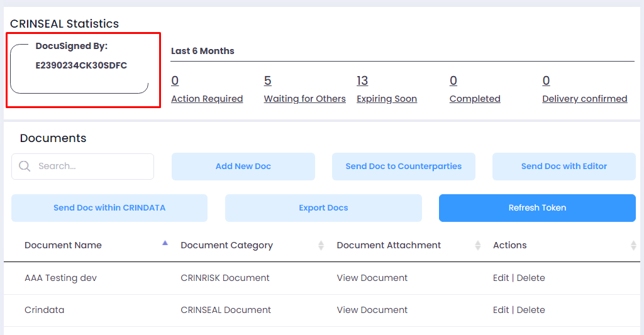Screen dimensions: 644x335
Task: Click the Export Docs button
Action: coord(323,208)
